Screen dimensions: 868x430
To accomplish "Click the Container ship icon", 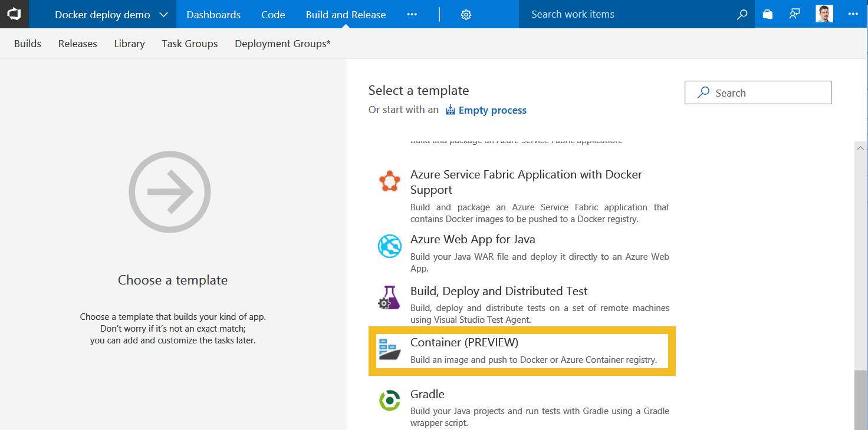I will pyautogui.click(x=390, y=349).
